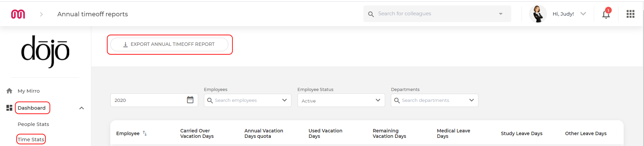Open People Stats in sidebar

pyautogui.click(x=33, y=124)
